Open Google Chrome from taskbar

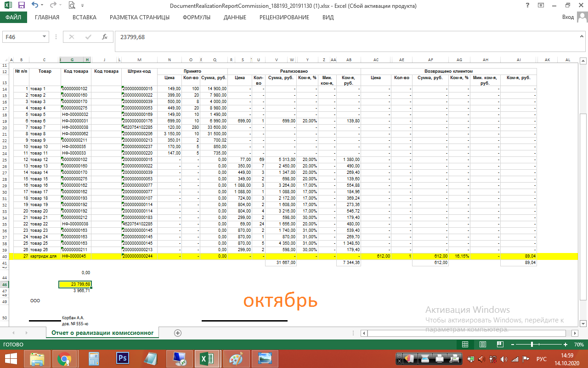coord(65,359)
